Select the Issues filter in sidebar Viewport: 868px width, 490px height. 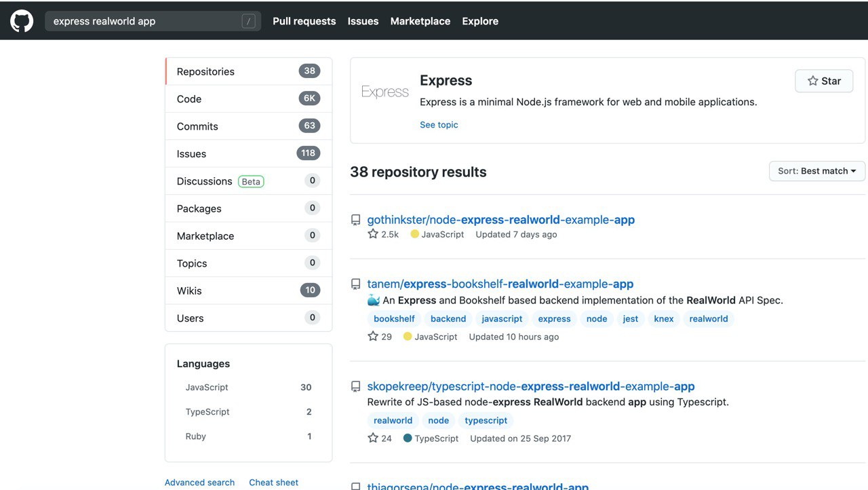[x=249, y=153]
